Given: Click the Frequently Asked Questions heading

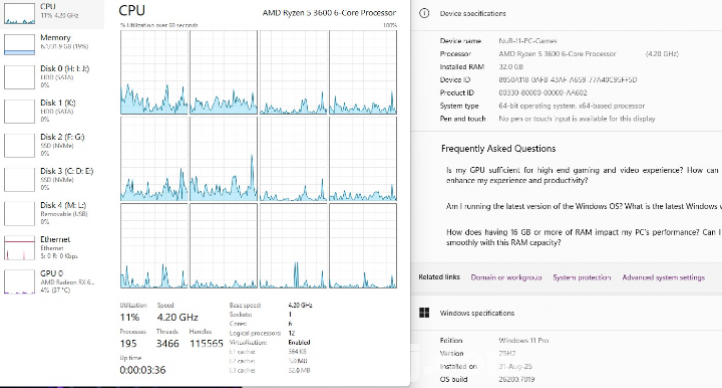Looking at the screenshot, I should pyautogui.click(x=498, y=149).
